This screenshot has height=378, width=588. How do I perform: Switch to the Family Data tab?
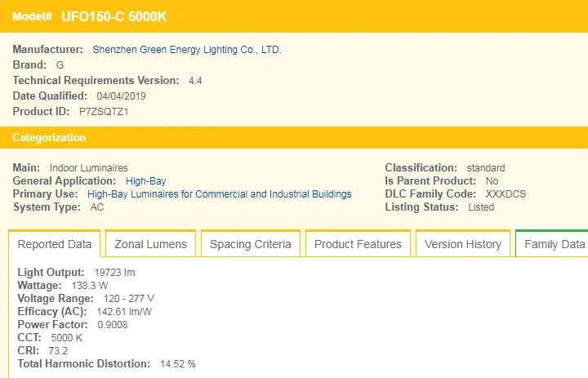pyautogui.click(x=552, y=244)
